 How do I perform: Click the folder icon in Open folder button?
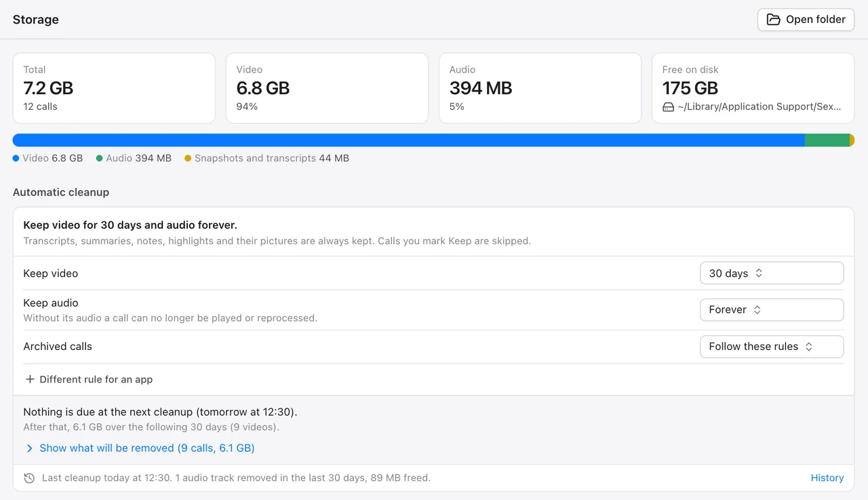774,20
